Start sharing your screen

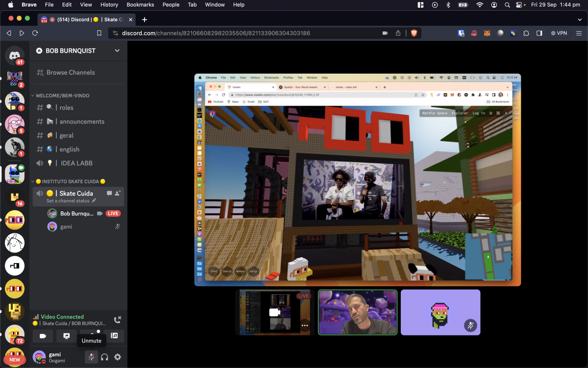pos(66,336)
